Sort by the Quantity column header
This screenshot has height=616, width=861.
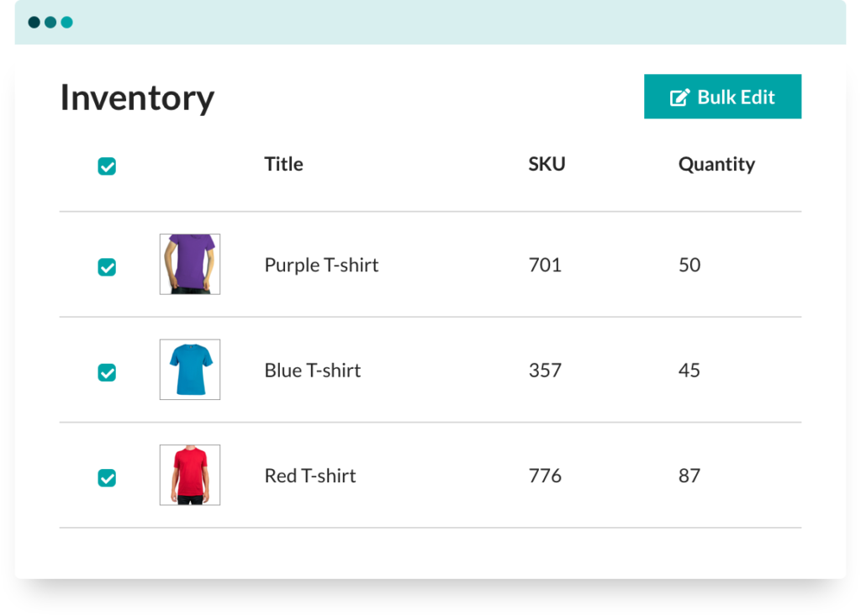(x=716, y=164)
